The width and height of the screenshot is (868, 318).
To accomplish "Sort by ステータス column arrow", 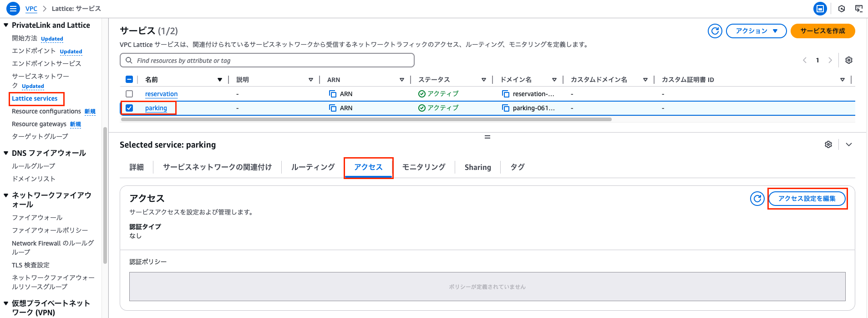I will pos(484,80).
